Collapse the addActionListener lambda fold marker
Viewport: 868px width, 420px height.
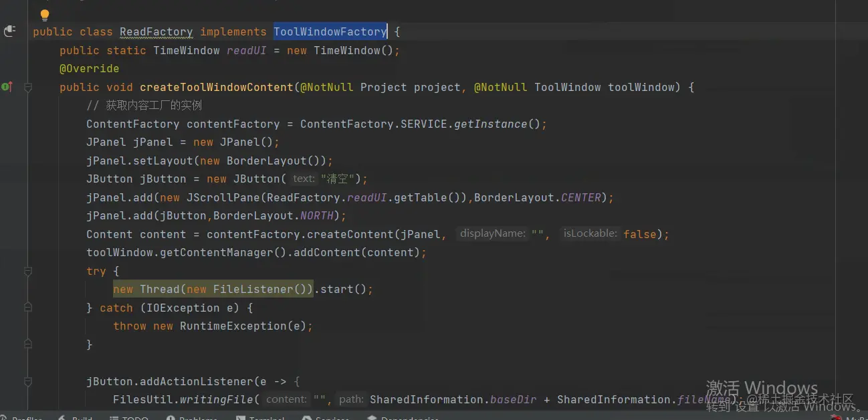coord(28,381)
